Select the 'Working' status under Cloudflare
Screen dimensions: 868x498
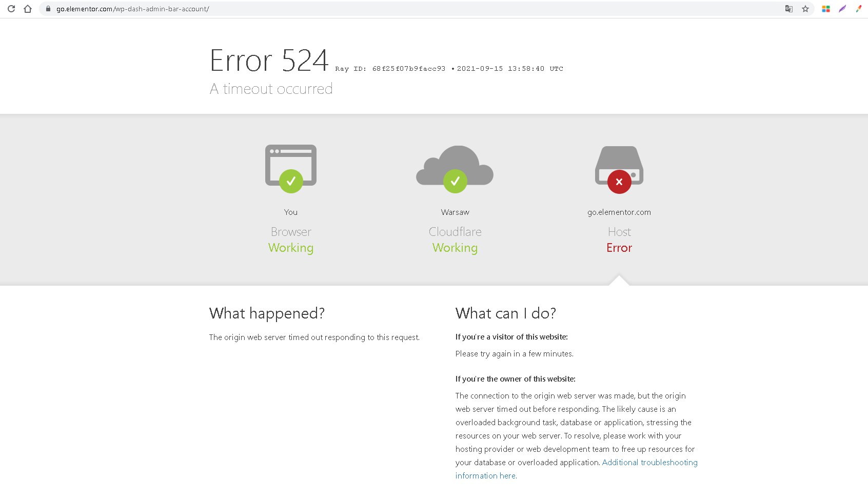[x=455, y=248]
